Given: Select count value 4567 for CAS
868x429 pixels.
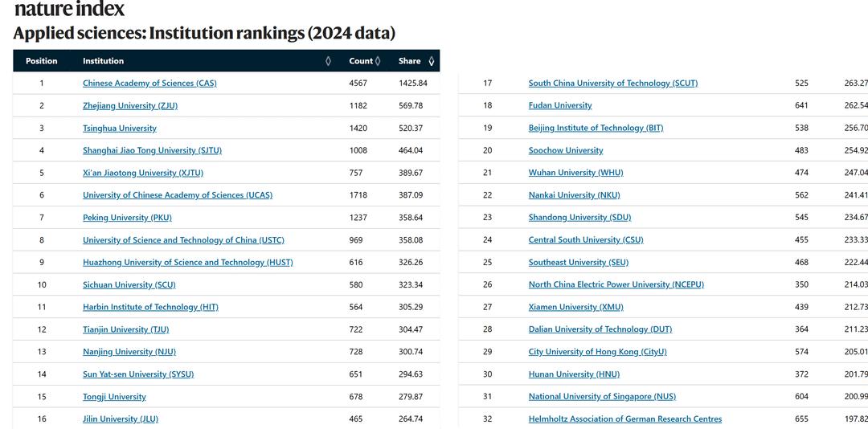Looking at the screenshot, I should click(358, 83).
